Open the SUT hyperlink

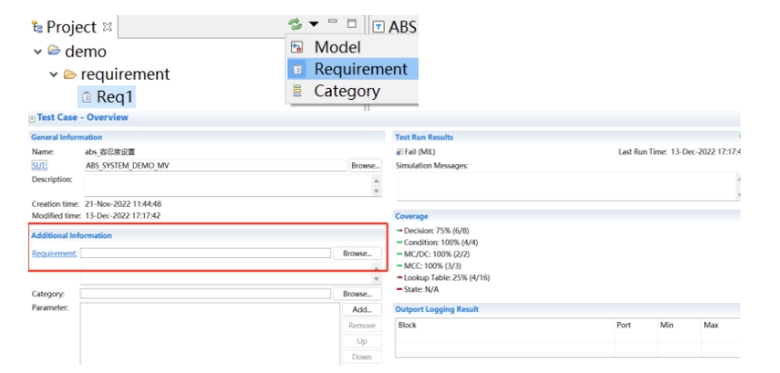(40, 166)
